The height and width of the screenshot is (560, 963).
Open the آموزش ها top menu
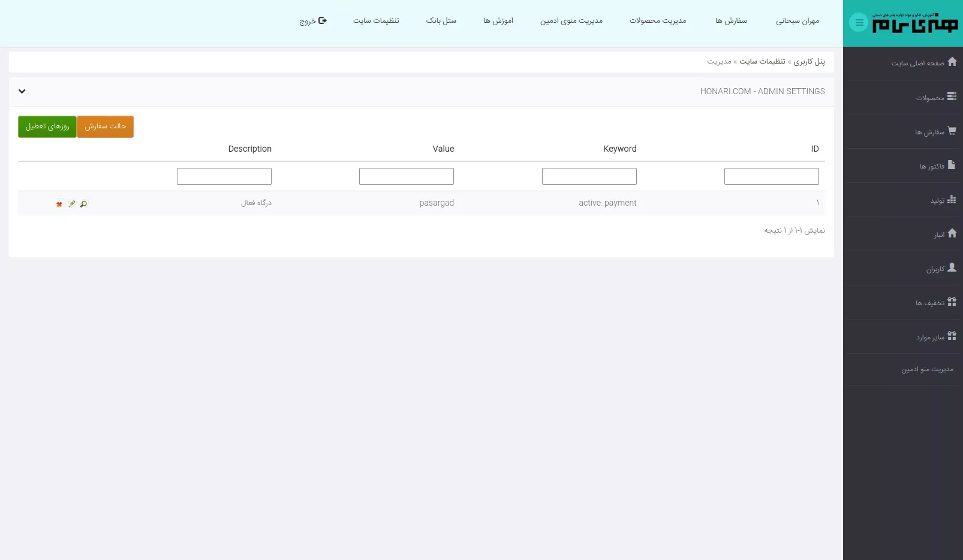pyautogui.click(x=498, y=21)
